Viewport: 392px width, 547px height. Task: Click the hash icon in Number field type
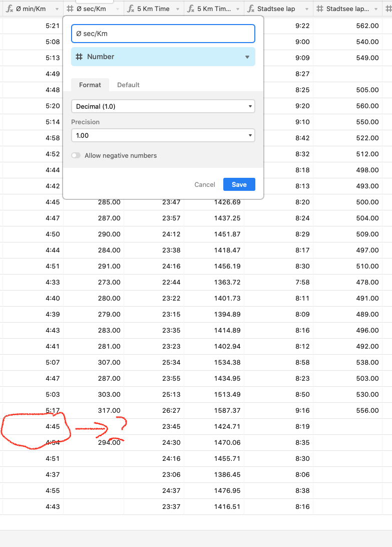point(79,57)
